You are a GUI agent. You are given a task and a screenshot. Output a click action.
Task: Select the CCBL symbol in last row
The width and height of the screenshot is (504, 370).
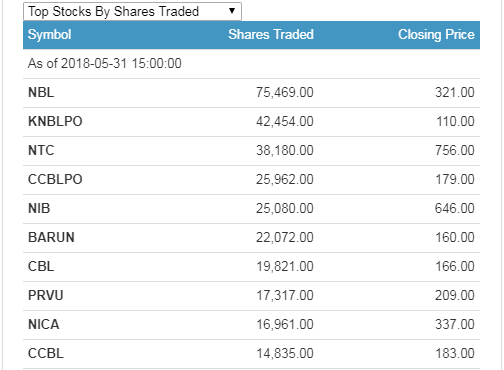46,353
